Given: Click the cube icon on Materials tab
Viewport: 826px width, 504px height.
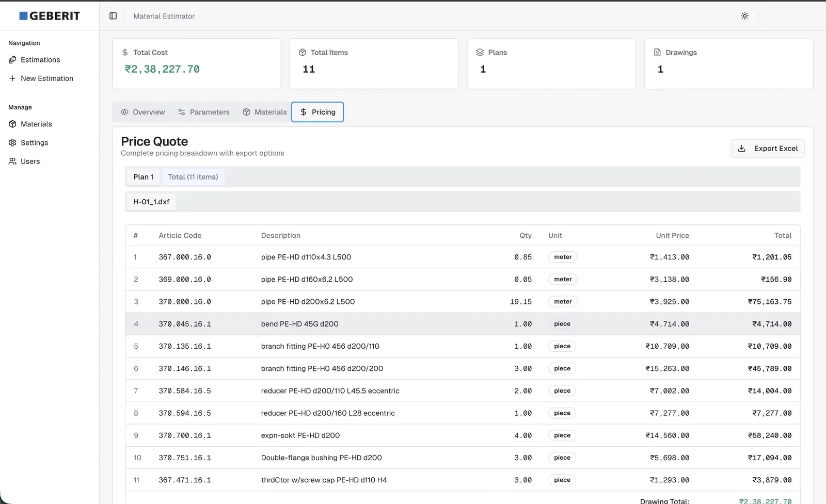Looking at the screenshot, I should [246, 112].
